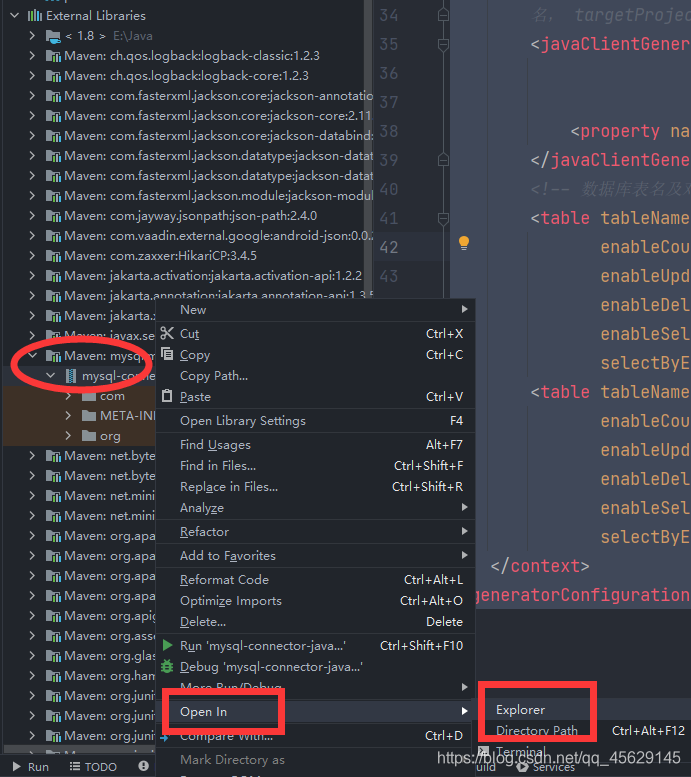The height and width of the screenshot is (777, 691).
Task: Open the TODO tool window
Action: tap(94, 767)
